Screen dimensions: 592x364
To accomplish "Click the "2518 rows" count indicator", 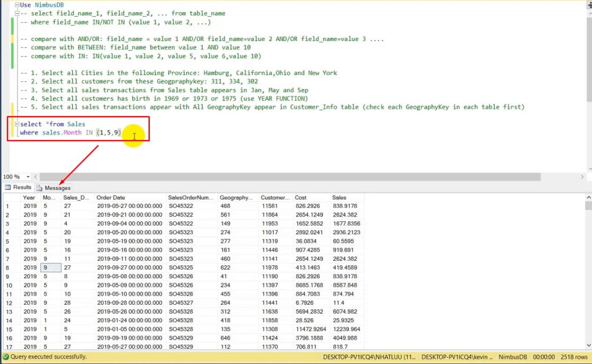I will [x=574, y=356].
